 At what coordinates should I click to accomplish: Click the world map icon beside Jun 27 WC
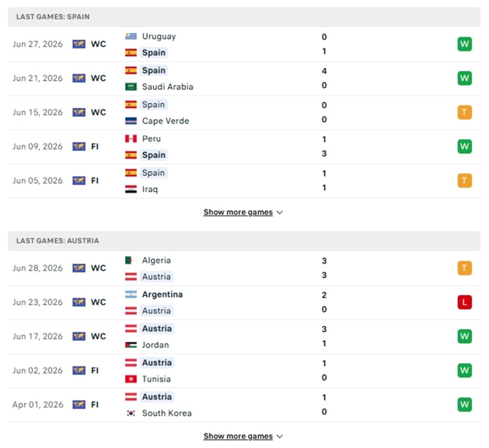[x=79, y=44]
